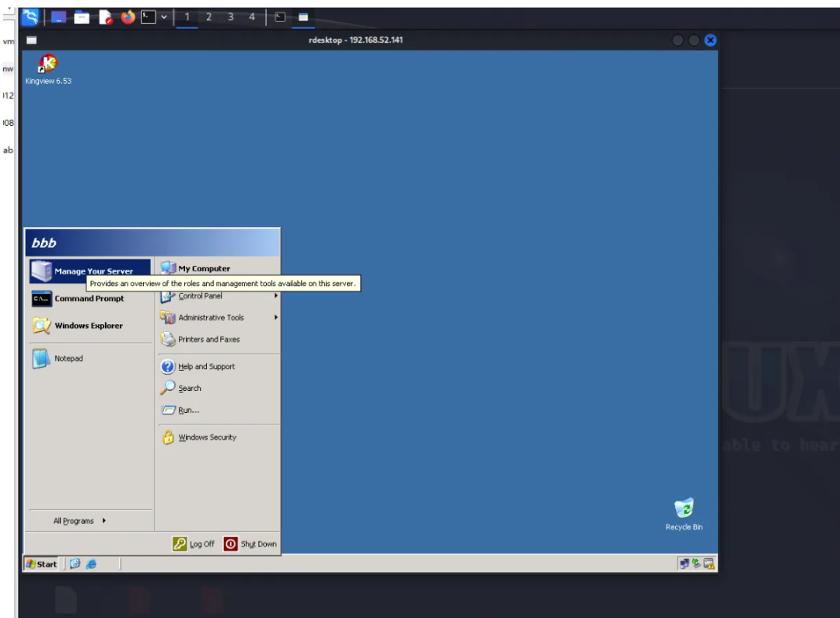Switch to workspace 2
Image resolution: width=840 pixels, height=618 pixels.
pyautogui.click(x=209, y=17)
